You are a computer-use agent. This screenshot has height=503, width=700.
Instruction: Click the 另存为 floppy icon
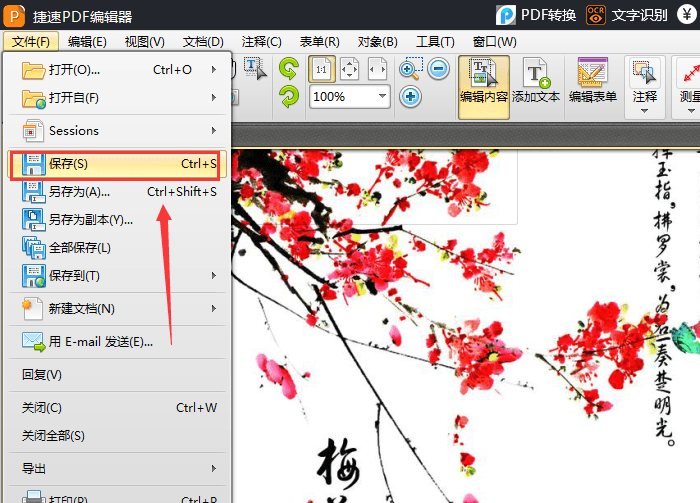coord(33,192)
